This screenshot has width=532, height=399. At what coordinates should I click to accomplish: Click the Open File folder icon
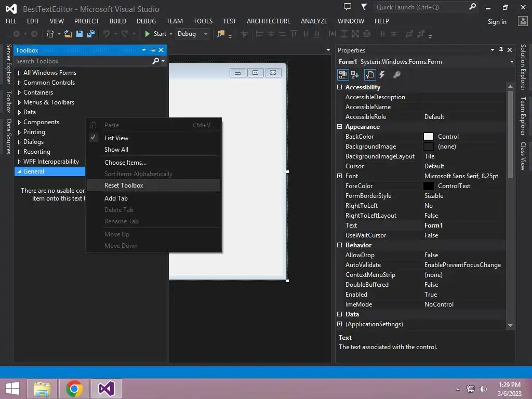click(68, 34)
